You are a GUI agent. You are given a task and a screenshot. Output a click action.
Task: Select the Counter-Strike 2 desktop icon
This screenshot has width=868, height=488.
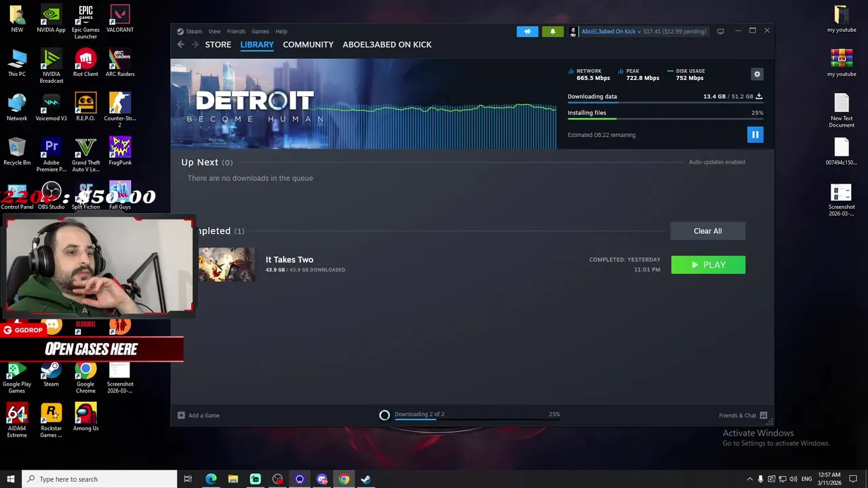(x=120, y=110)
